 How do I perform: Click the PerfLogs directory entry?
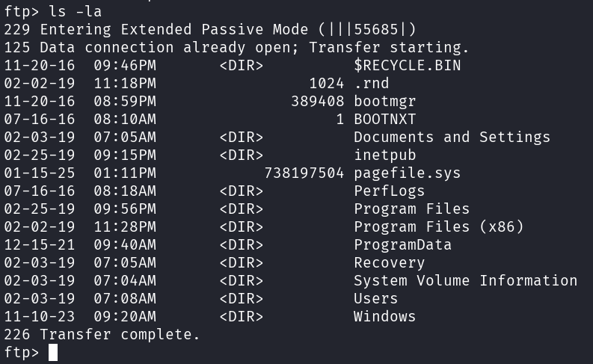pos(389,191)
